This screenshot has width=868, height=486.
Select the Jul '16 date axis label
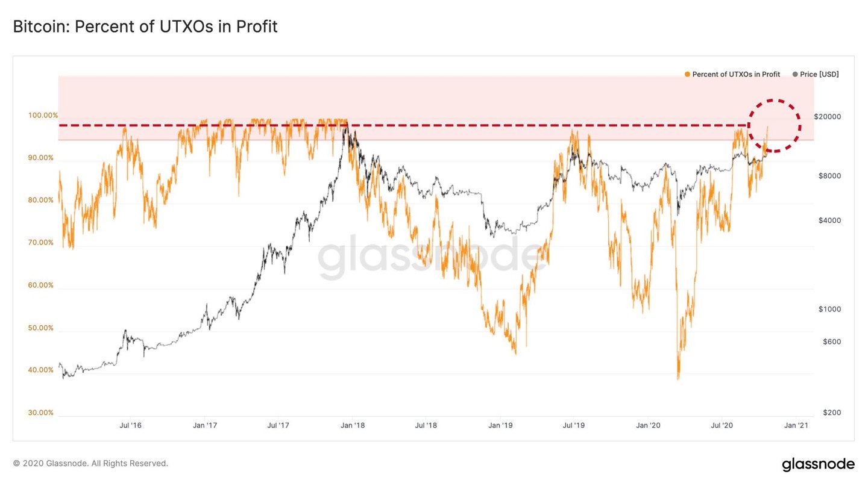[x=130, y=426]
